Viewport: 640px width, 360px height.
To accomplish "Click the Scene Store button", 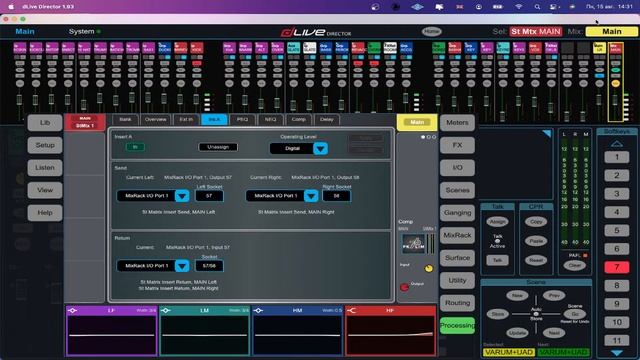I will [x=498, y=314].
